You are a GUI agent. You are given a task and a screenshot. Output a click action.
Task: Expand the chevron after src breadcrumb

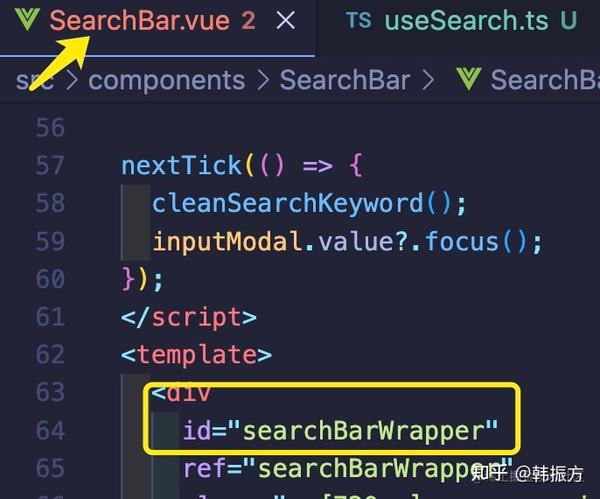(x=72, y=80)
